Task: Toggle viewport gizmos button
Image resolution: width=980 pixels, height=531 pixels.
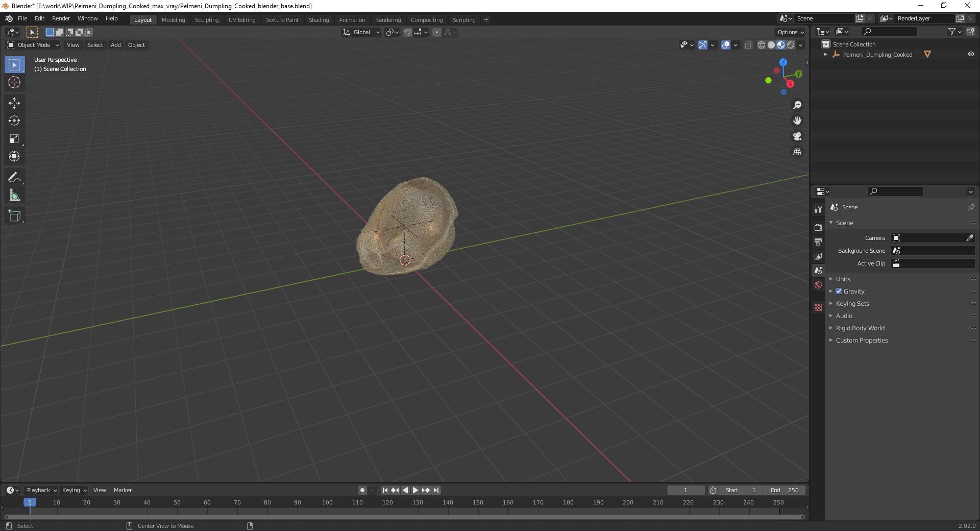Action: pos(703,45)
